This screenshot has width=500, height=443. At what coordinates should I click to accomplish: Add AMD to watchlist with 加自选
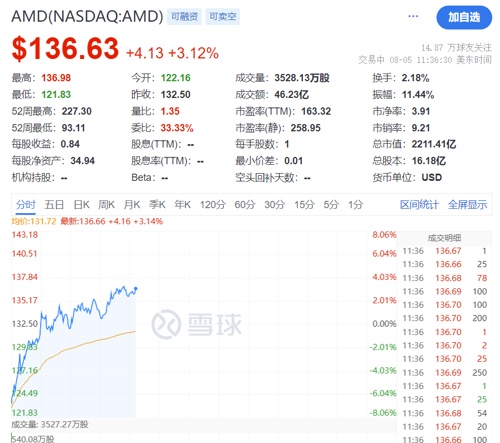464,17
